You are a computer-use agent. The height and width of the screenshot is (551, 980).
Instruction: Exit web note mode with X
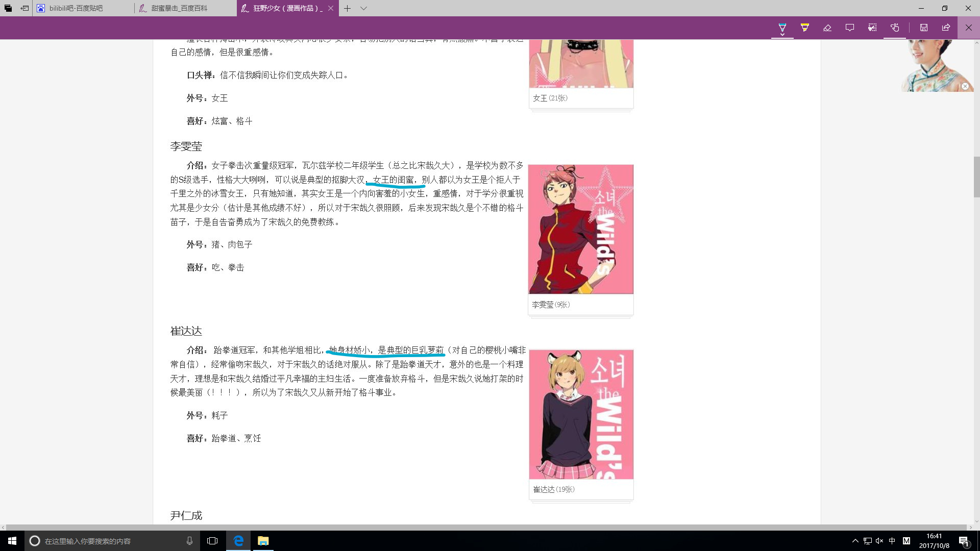(x=968, y=28)
